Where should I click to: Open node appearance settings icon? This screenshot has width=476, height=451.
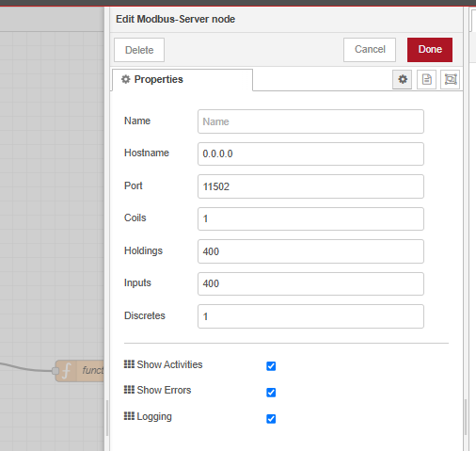click(451, 79)
